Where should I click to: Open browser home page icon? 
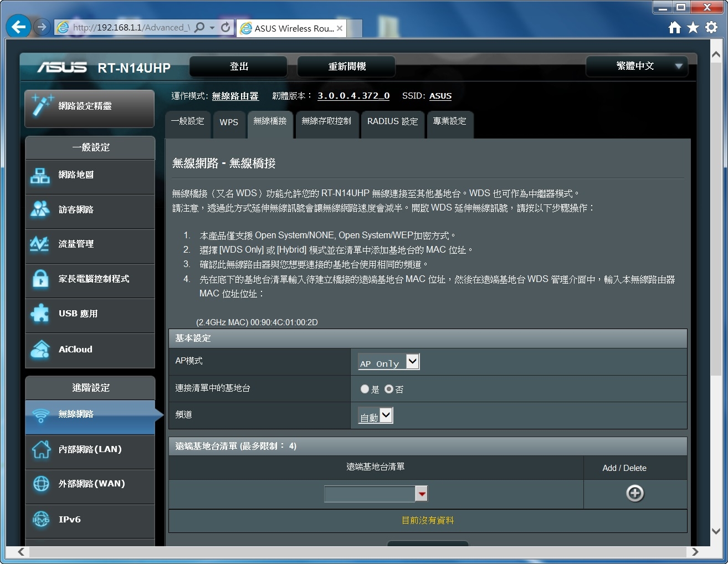(674, 27)
